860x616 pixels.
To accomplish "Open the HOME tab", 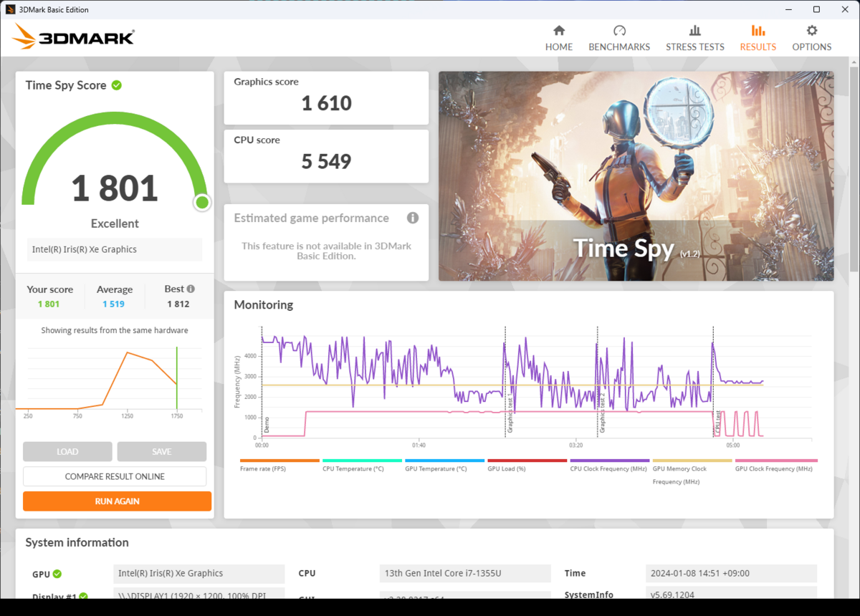I will coord(558,38).
